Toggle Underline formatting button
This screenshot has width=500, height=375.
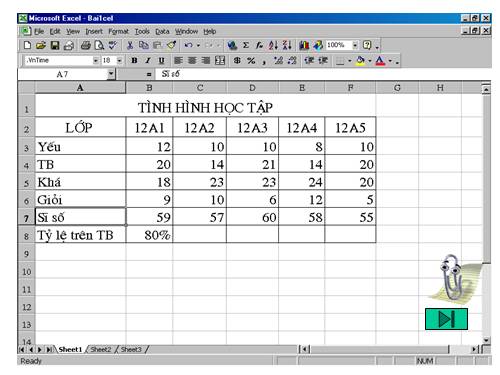tap(162, 60)
